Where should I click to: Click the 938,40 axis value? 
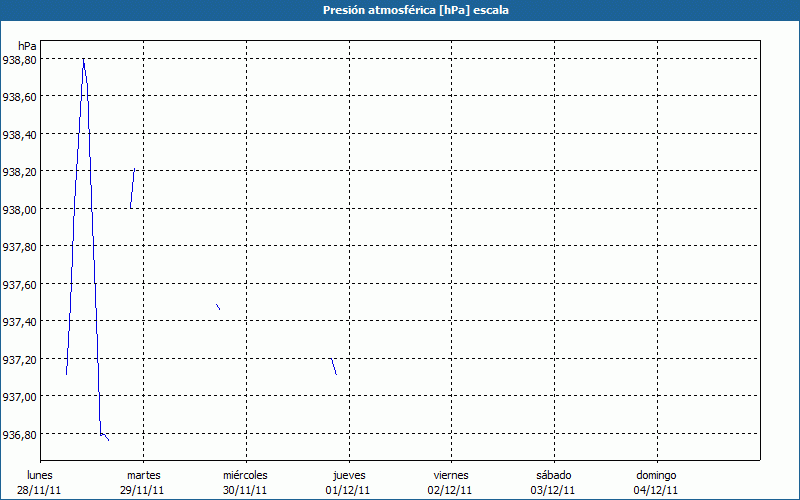pos(19,135)
